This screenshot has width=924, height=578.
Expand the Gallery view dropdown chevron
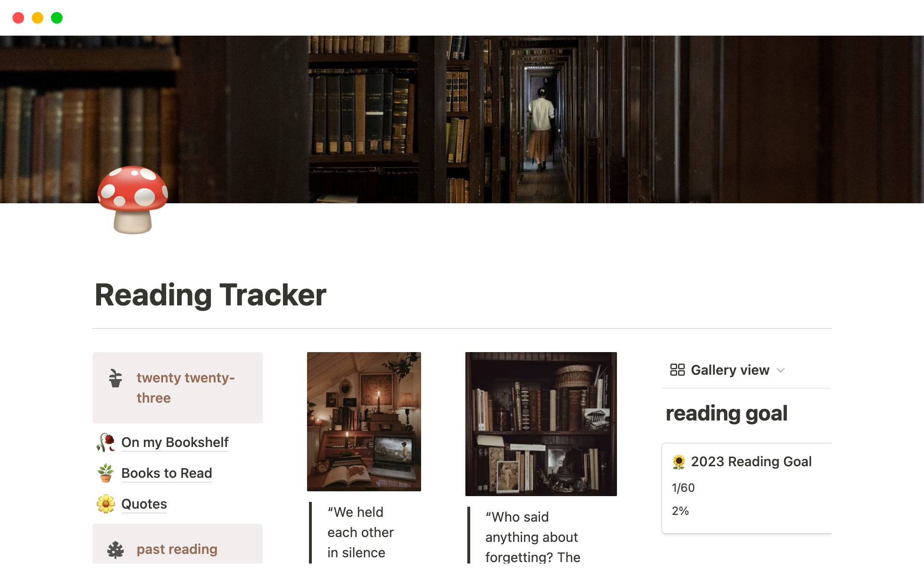pos(781,370)
